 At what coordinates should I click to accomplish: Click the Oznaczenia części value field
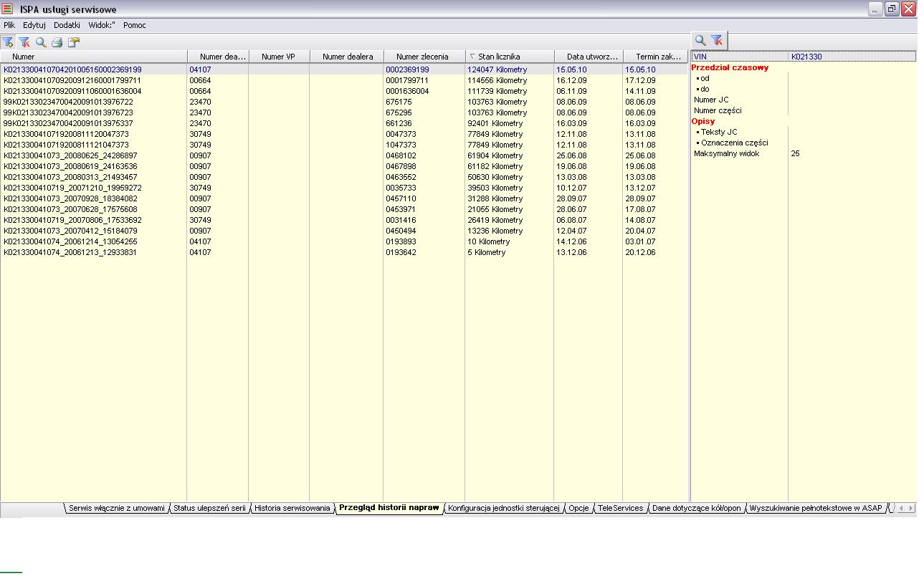coord(852,143)
